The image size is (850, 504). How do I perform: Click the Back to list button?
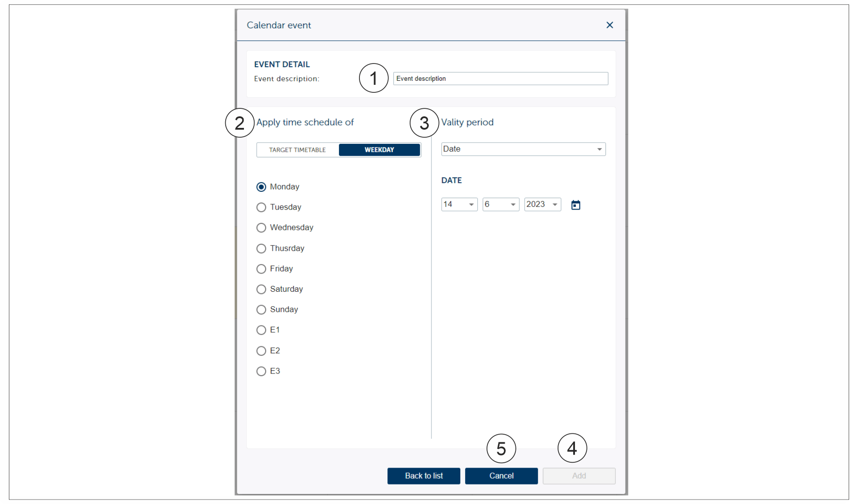tap(423, 476)
